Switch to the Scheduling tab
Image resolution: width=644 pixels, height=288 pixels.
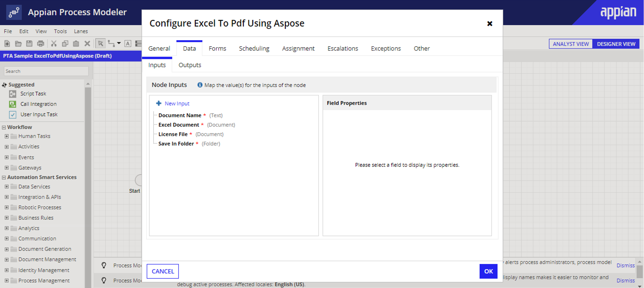254,48
